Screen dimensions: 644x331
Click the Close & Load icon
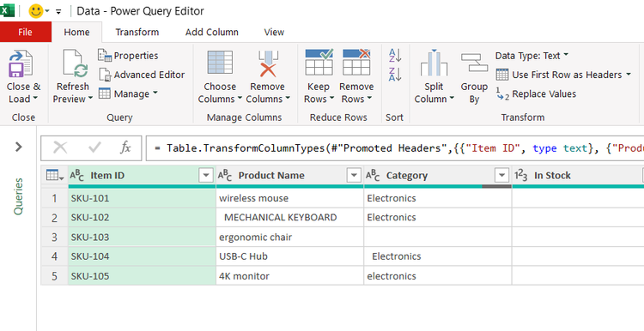tap(21, 64)
